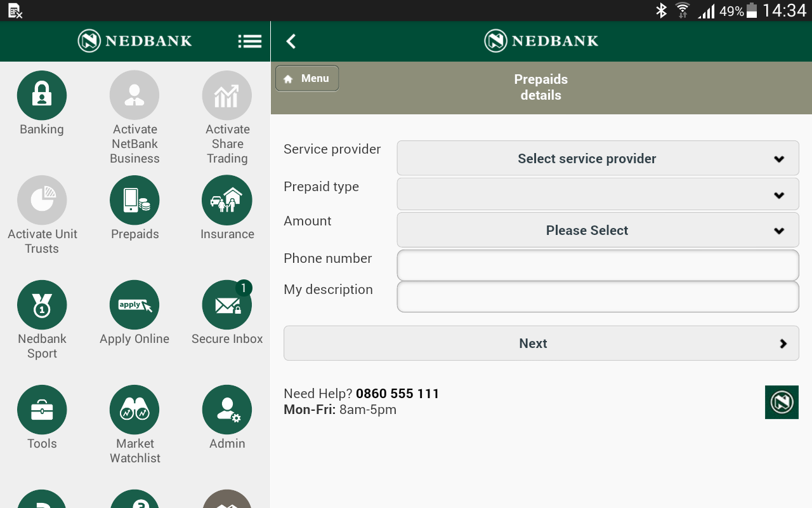Image resolution: width=812 pixels, height=508 pixels.
Task: Launch the Apply Online icon
Action: coord(134,305)
